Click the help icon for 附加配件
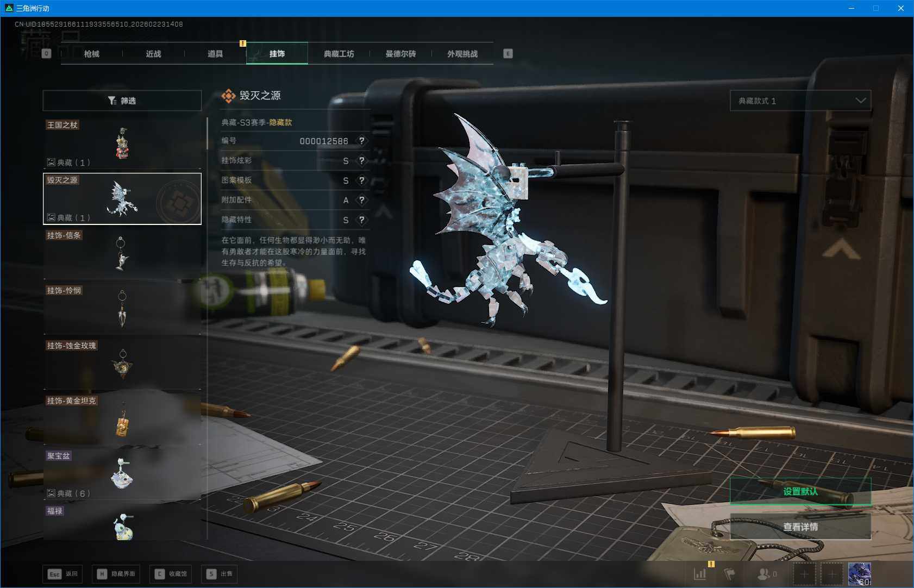Image resolution: width=914 pixels, height=588 pixels. click(361, 200)
